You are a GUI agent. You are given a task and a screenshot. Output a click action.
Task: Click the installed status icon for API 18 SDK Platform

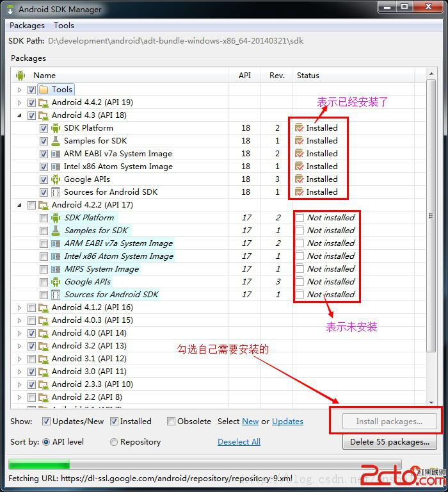pyautogui.click(x=300, y=127)
